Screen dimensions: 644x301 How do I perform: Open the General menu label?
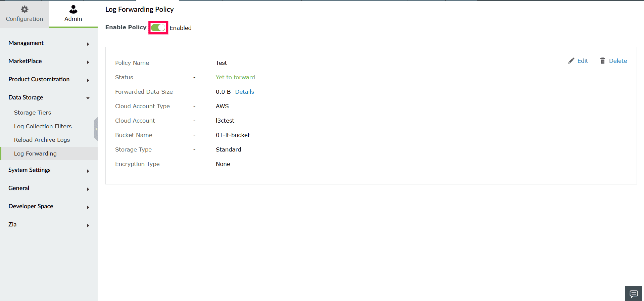coord(19,188)
